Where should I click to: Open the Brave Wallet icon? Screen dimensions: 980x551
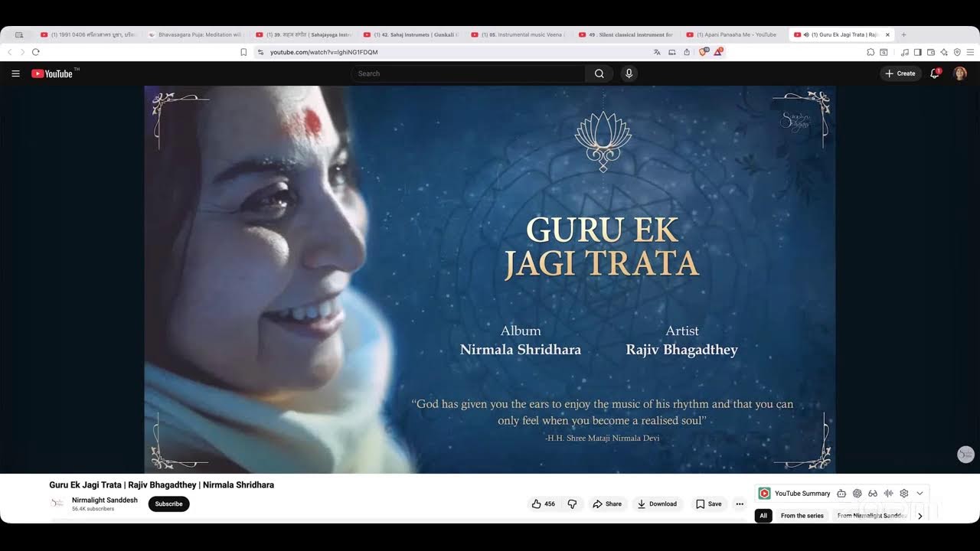tap(931, 52)
